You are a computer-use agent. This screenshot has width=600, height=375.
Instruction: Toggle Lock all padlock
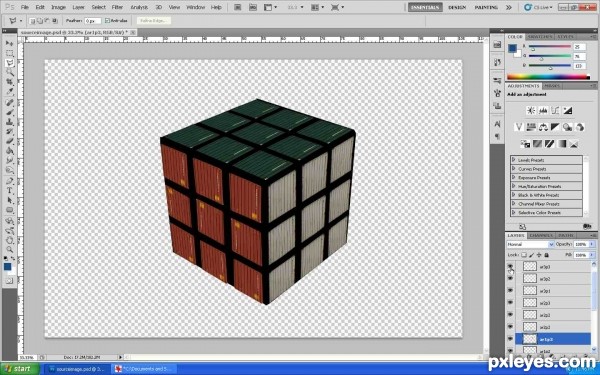pos(546,255)
